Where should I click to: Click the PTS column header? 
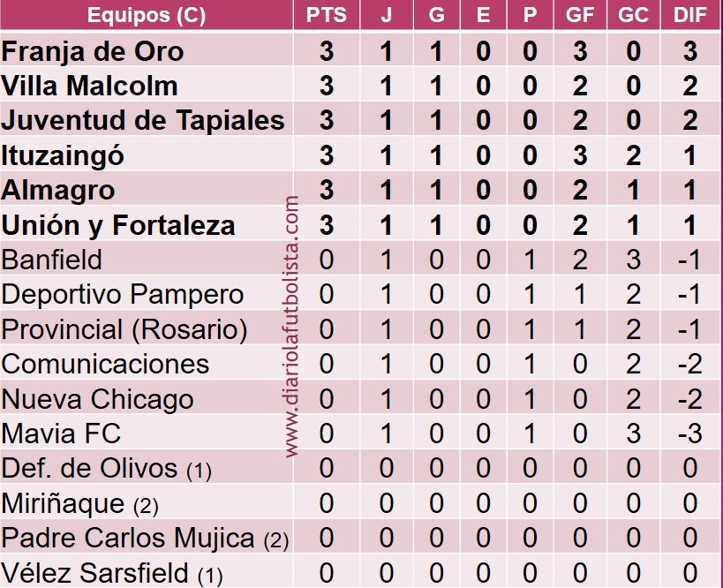(327, 16)
